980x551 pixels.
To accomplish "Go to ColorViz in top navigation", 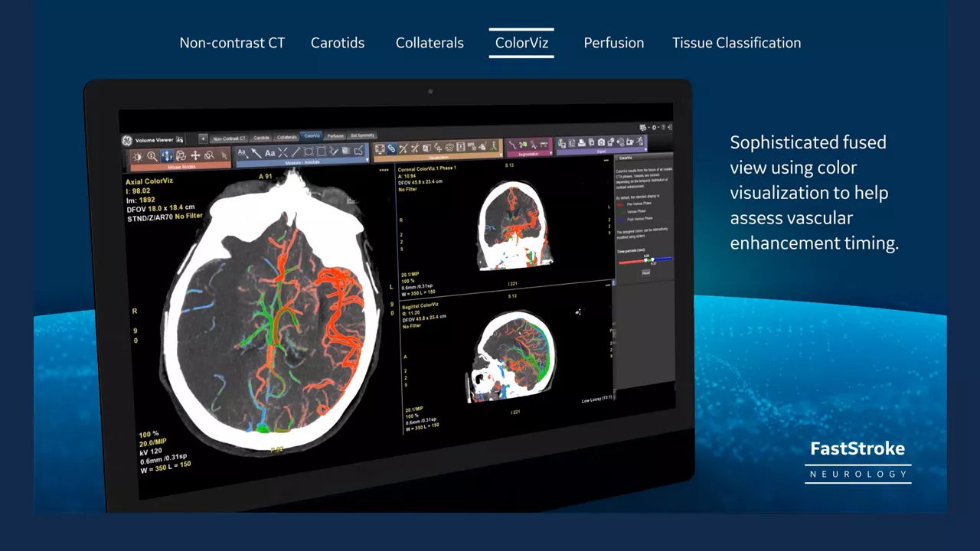I will (521, 43).
